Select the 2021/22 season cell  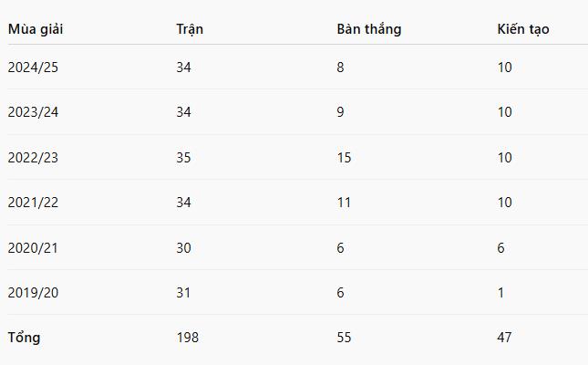coord(33,203)
